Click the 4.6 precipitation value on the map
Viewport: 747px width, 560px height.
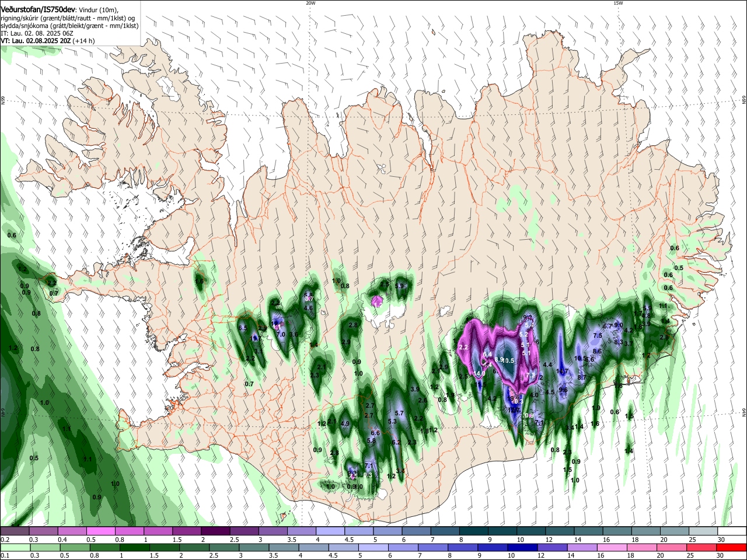tap(309, 309)
